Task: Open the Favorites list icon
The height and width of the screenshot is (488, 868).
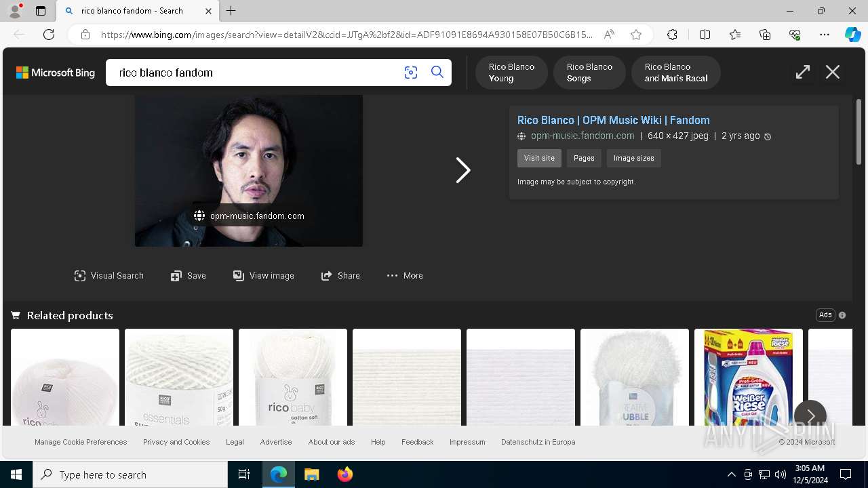Action: [735, 35]
